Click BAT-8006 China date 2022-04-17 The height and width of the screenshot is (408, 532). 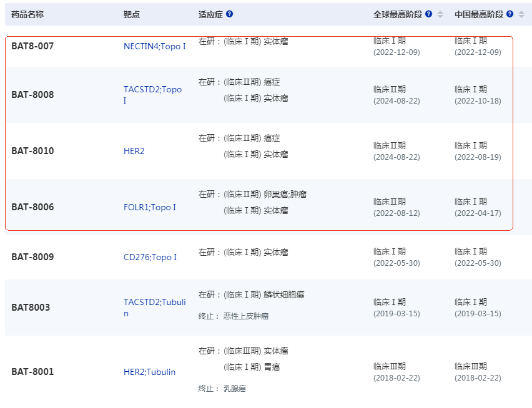coord(478,213)
